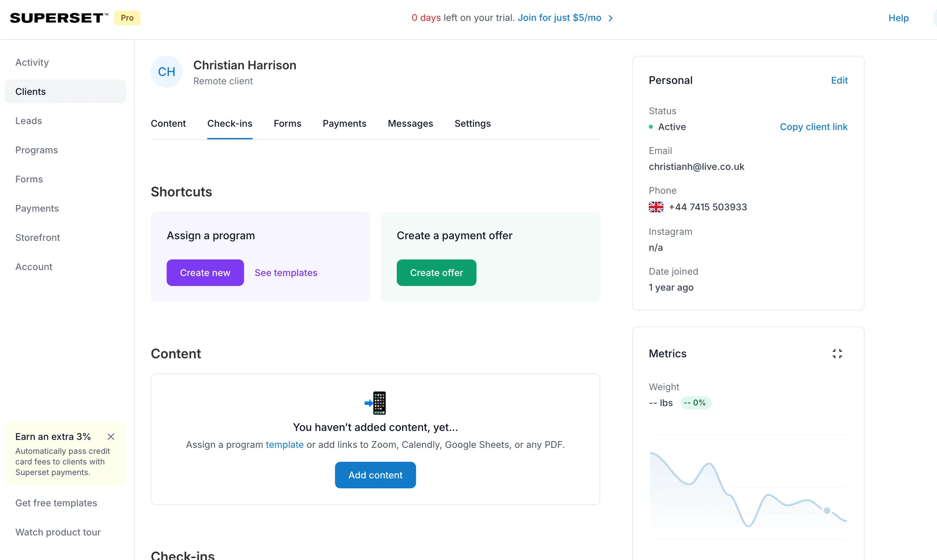937x560 pixels.
Task: Switch to the Messages tab
Action: click(x=410, y=123)
